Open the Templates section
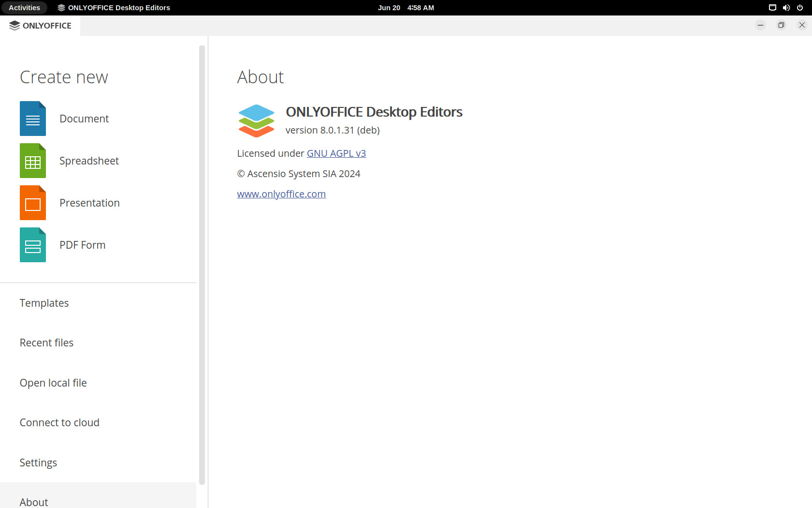The width and height of the screenshot is (812, 508). [x=98, y=303]
